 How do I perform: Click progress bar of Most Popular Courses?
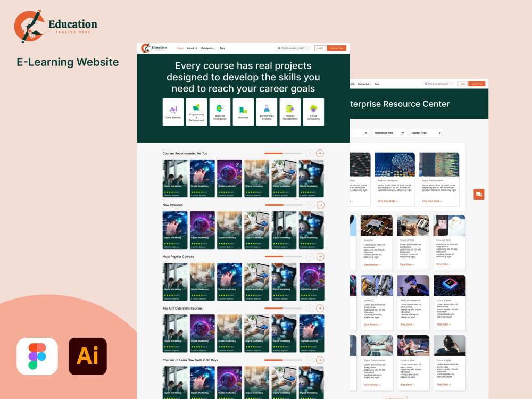click(x=284, y=257)
